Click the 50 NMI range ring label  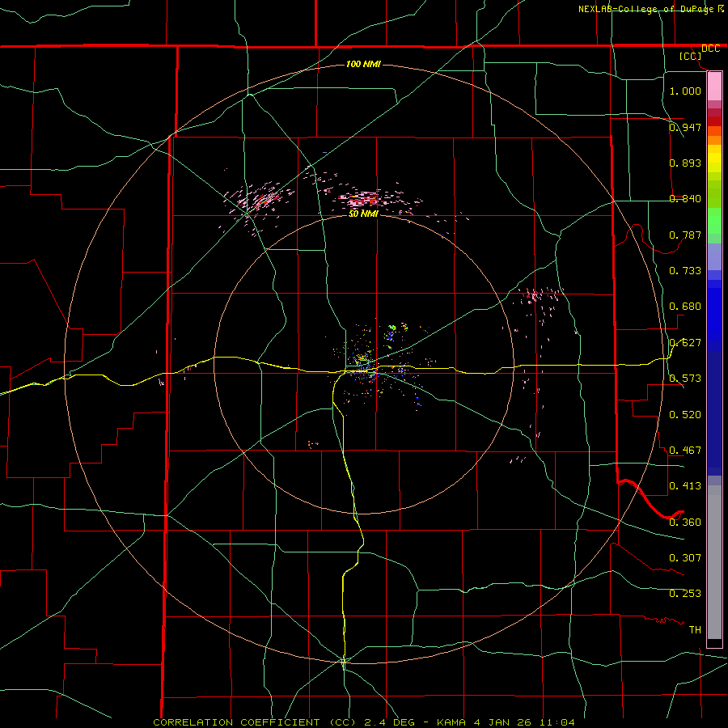[363, 214]
